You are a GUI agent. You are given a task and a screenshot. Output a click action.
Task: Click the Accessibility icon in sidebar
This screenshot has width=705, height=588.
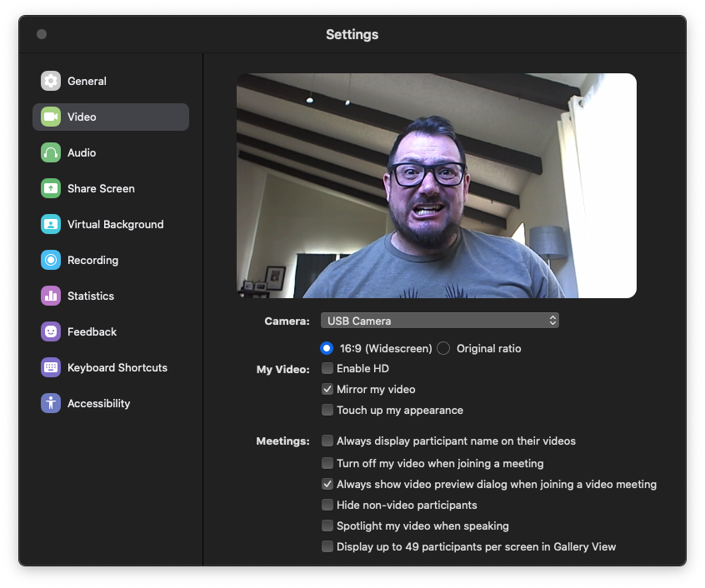point(51,403)
